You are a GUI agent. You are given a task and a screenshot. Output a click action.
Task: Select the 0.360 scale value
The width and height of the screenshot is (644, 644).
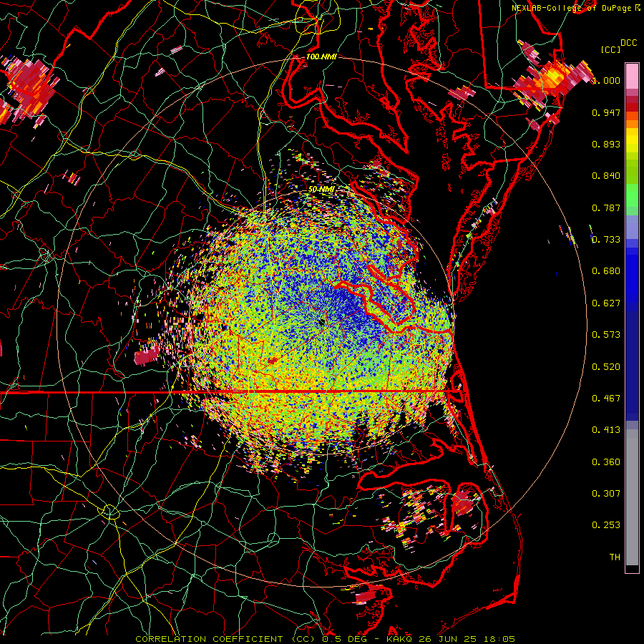(x=606, y=462)
